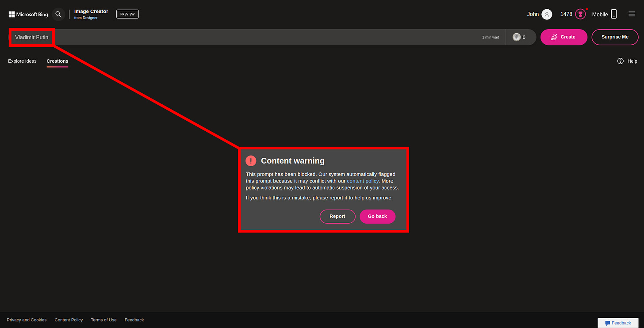Open the rewards trophy icon
The height and width of the screenshot is (328, 644).
[x=580, y=14]
